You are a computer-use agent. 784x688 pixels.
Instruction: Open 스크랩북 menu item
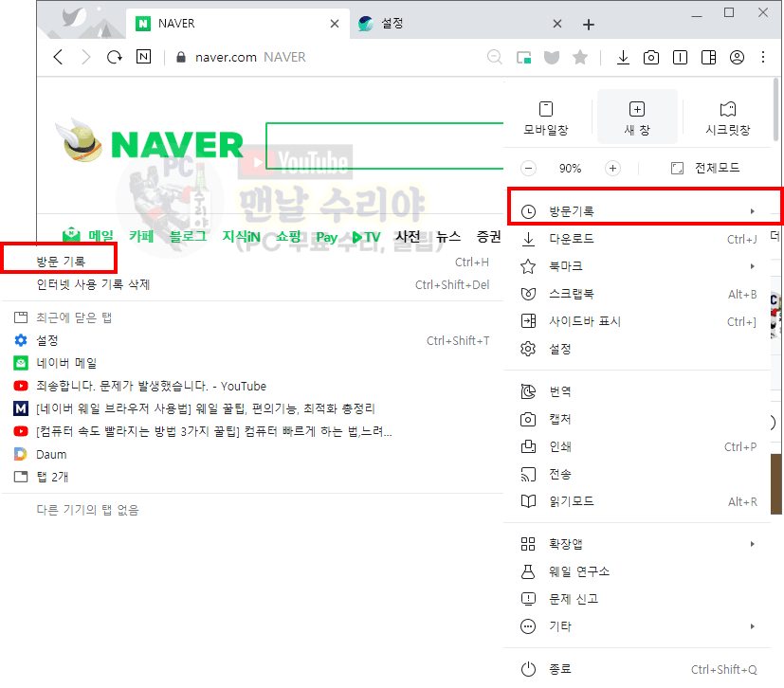(639, 294)
